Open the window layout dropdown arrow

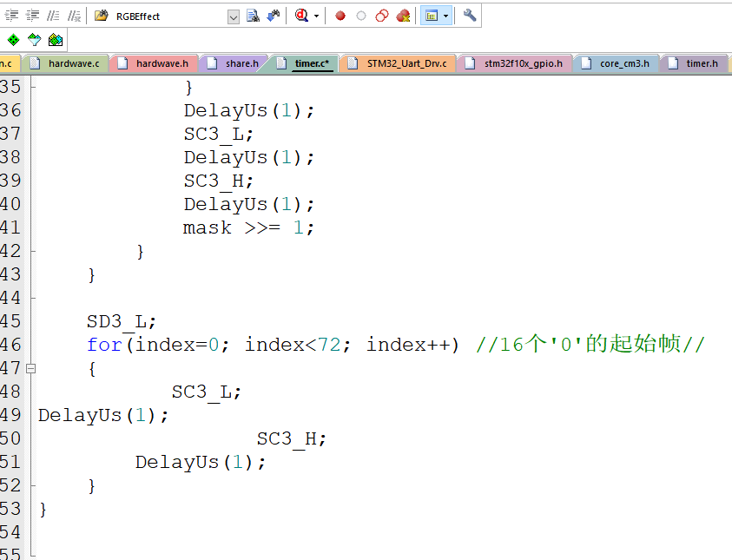446,16
